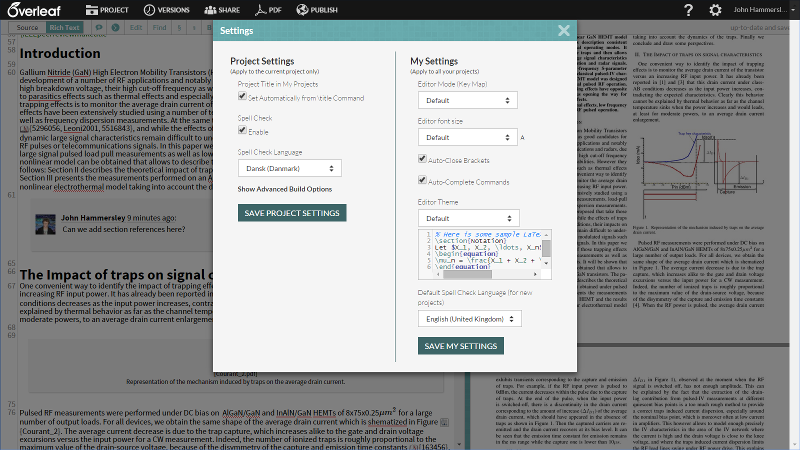800x450 pixels.
Task: Open settings via the gear icon
Action: [x=715, y=10]
